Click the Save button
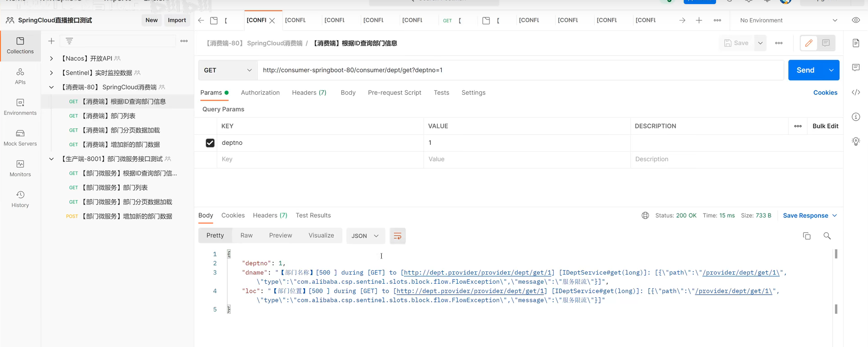 tap(737, 43)
